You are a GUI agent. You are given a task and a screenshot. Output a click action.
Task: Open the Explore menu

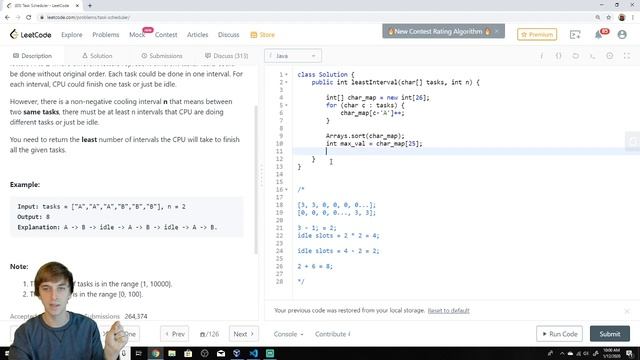71,35
